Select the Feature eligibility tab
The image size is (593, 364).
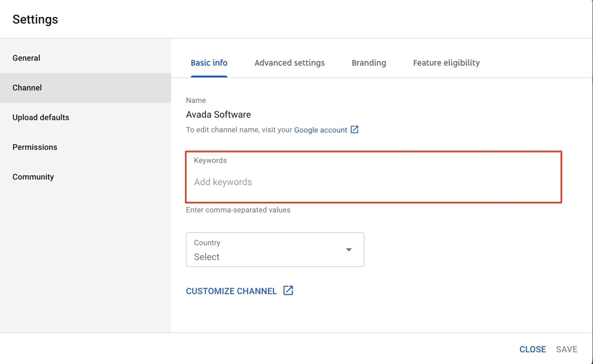[x=446, y=63]
